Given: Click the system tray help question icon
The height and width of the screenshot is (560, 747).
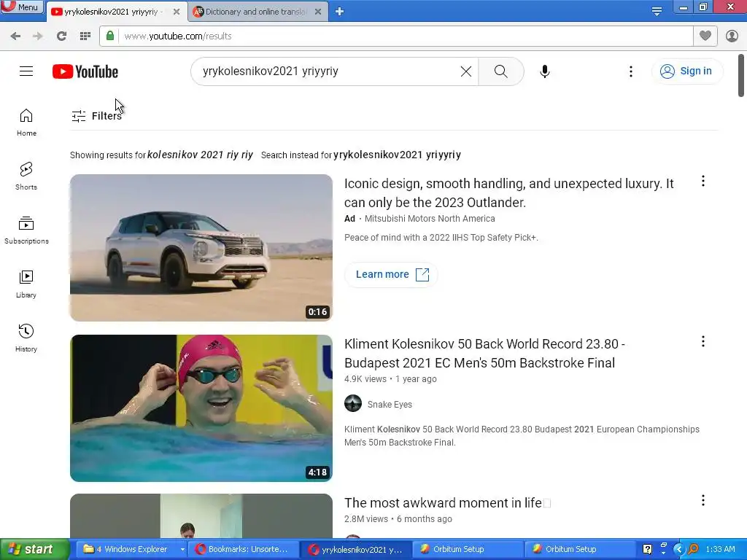Looking at the screenshot, I should (x=647, y=550).
